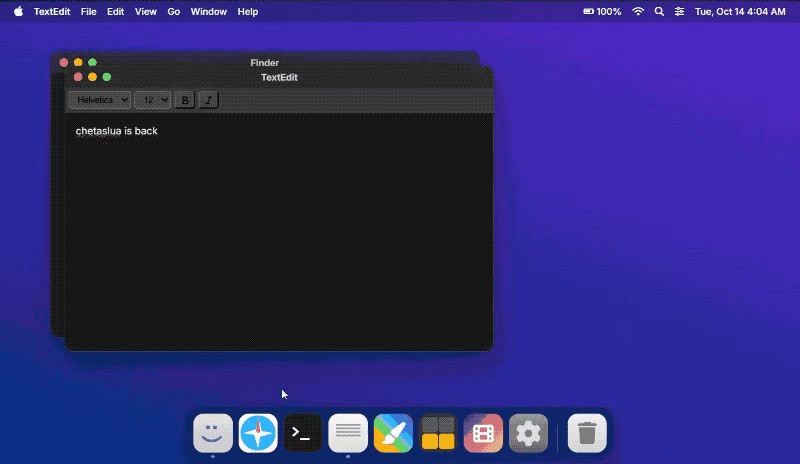Open System Settings gear in dock
800x464 pixels.
(x=528, y=433)
